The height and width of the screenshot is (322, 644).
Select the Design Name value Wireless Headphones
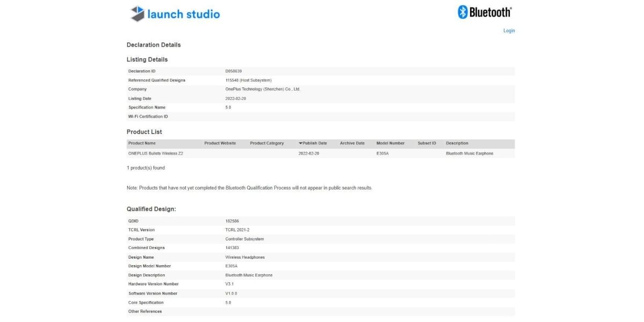(x=245, y=257)
